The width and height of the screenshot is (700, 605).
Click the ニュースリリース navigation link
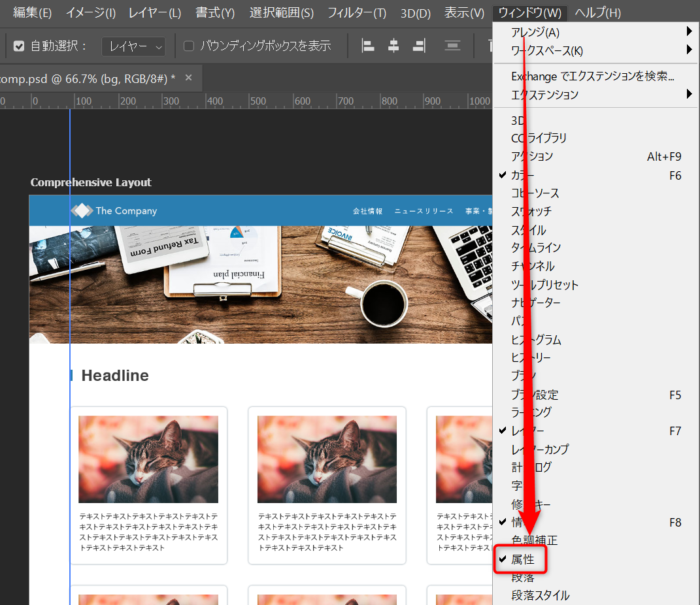coord(423,212)
